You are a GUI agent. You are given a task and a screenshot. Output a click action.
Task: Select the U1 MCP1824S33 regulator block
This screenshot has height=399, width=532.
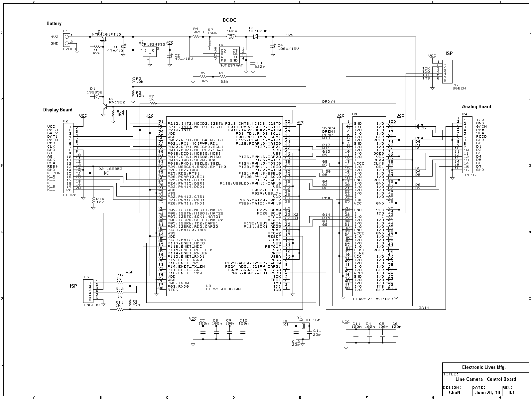(x=149, y=52)
